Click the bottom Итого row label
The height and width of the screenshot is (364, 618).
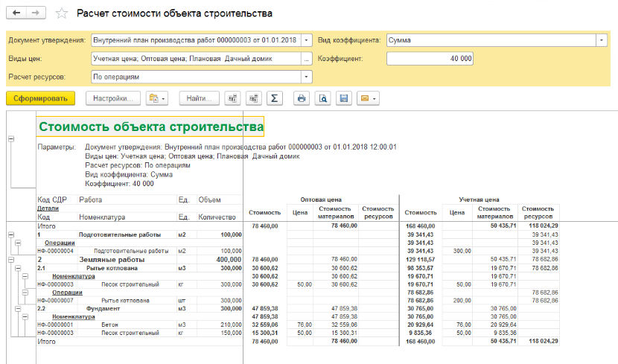46,342
